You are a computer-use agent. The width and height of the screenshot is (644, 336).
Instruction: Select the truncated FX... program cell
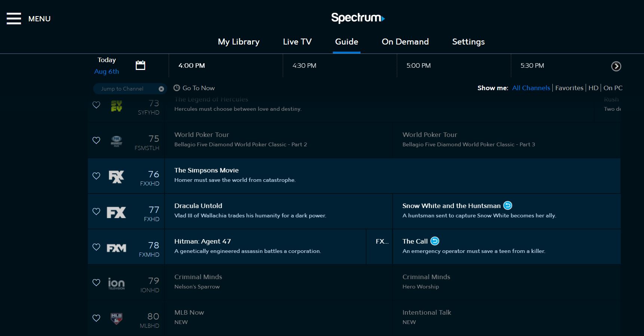tap(380, 247)
